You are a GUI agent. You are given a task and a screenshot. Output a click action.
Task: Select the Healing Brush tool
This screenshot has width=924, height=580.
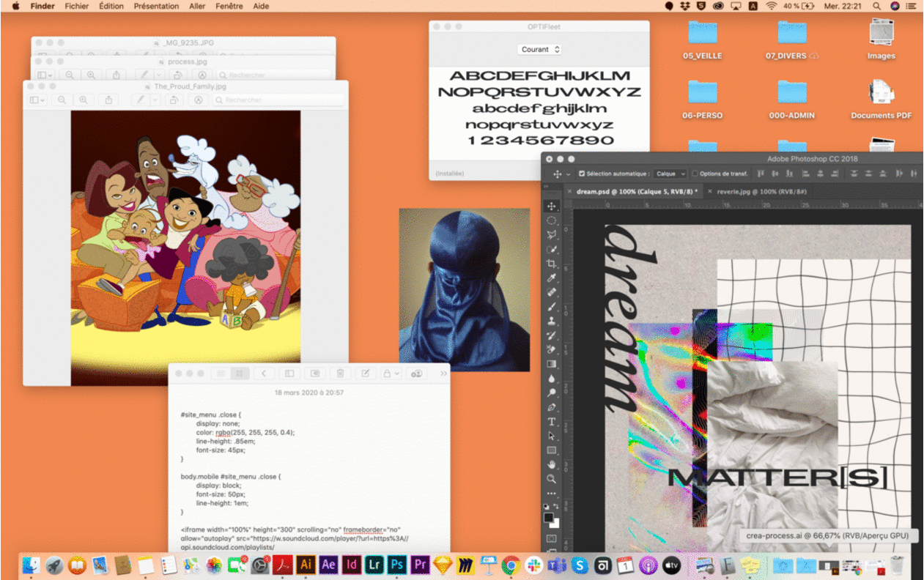552,292
